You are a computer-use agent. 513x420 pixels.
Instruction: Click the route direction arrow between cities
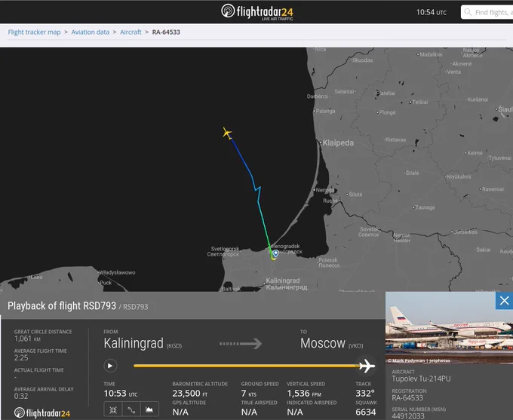point(241,344)
